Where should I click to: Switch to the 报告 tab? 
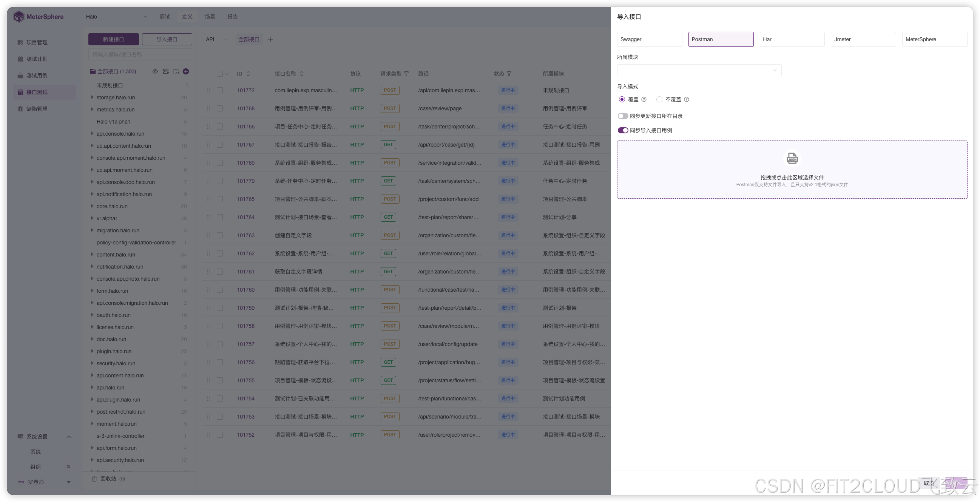[233, 17]
